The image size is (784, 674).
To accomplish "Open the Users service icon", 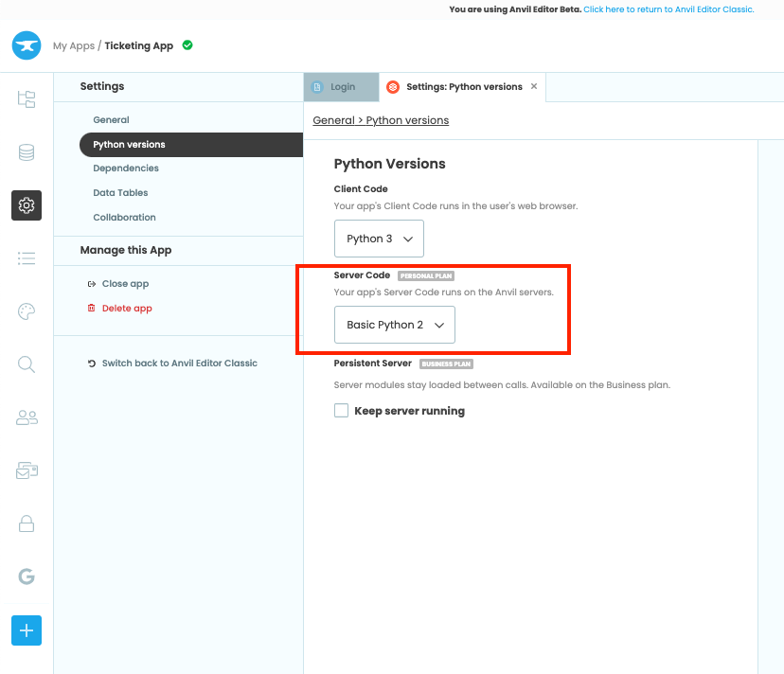I will point(26,417).
